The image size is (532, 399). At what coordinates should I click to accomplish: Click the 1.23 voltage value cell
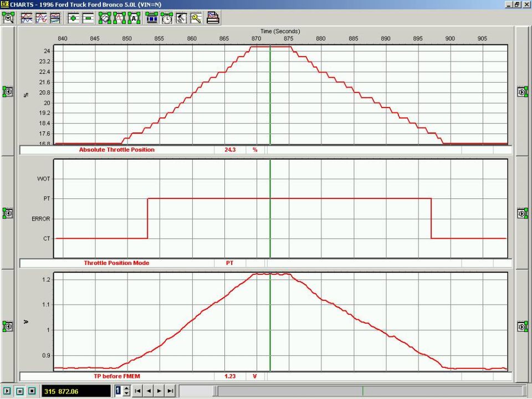coord(230,376)
